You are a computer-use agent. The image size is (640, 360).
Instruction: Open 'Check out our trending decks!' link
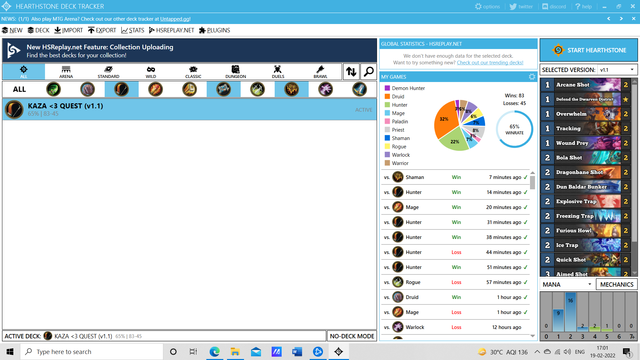(x=490, y=62)
